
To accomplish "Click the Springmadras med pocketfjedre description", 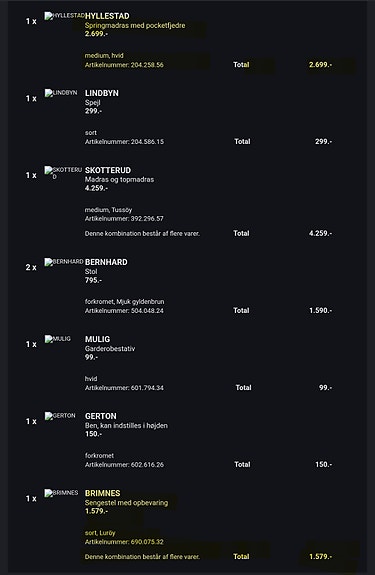I will tap(135, 25).
